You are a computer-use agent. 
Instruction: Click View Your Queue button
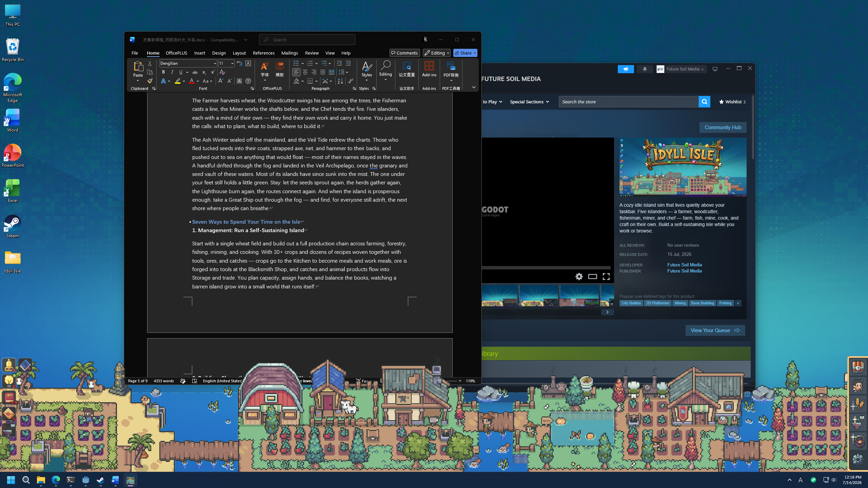pos(715,330)
